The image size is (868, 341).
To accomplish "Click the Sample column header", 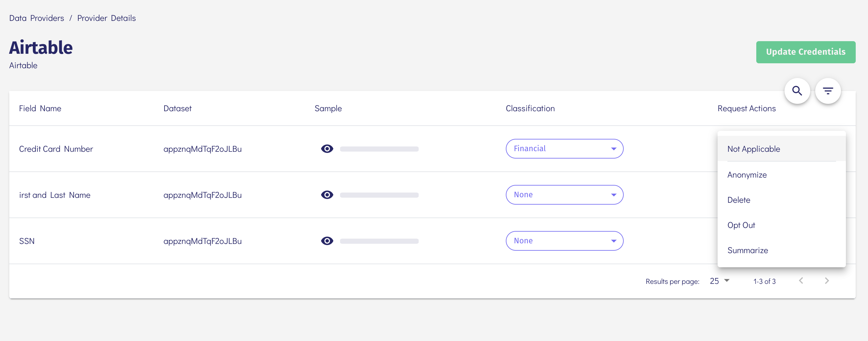I will 328,108.
